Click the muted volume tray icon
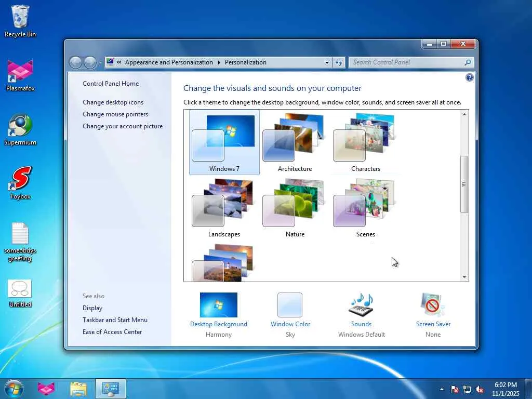 tap(480, 389)
